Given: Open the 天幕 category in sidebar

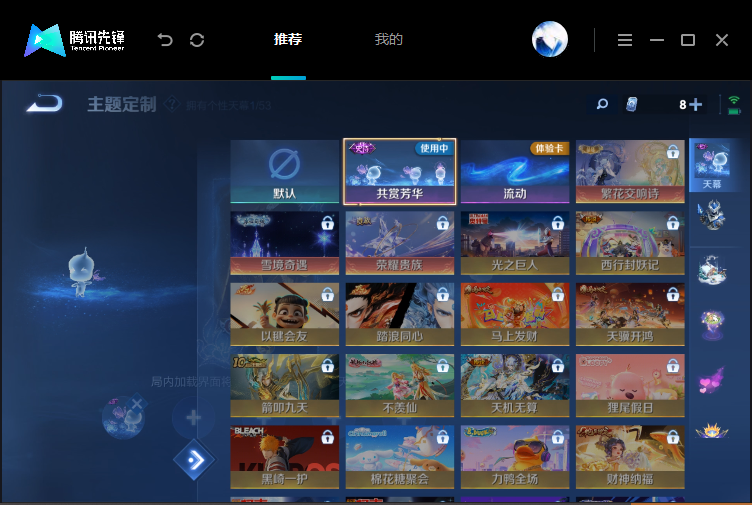Looking at the screenshot, I should (x=712, y=165).
